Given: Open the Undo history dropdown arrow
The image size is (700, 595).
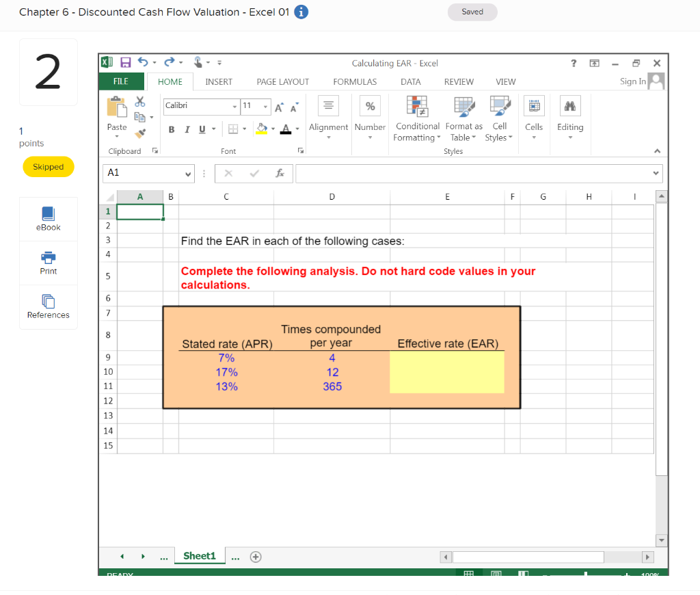Looking at the screenshot, I should [x=154, y=62].
